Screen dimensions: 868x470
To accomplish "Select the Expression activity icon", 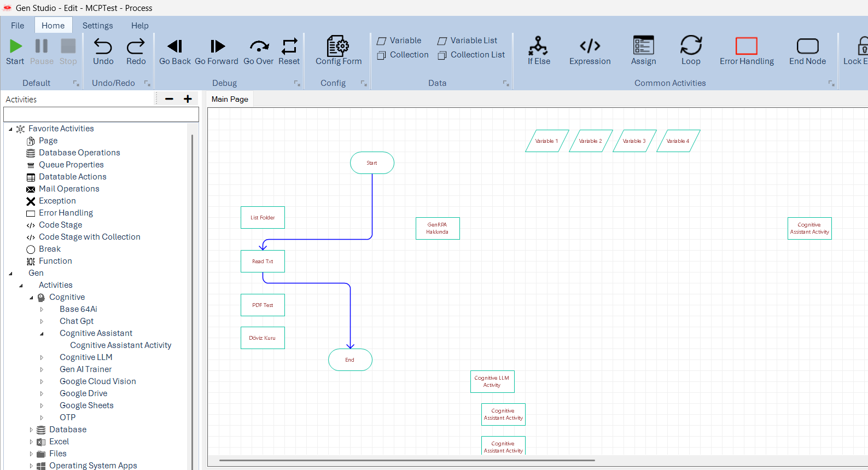I will (590, 47).
